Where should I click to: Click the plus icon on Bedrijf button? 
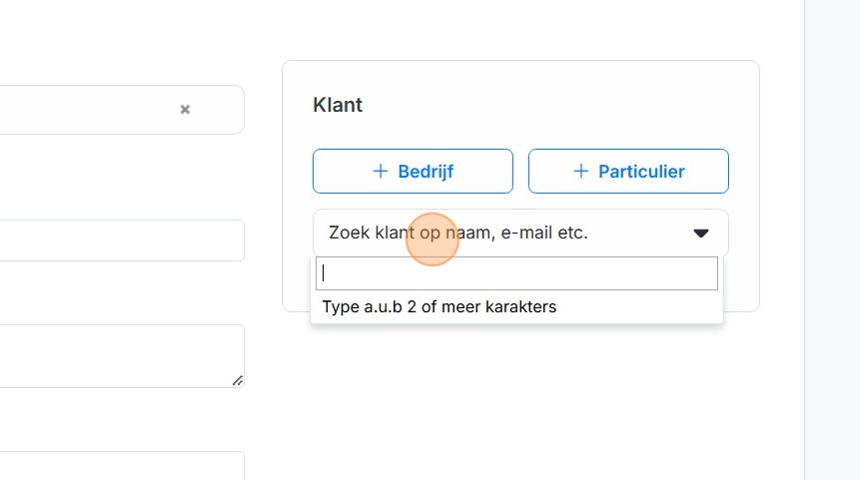click(x=380, y=171)
